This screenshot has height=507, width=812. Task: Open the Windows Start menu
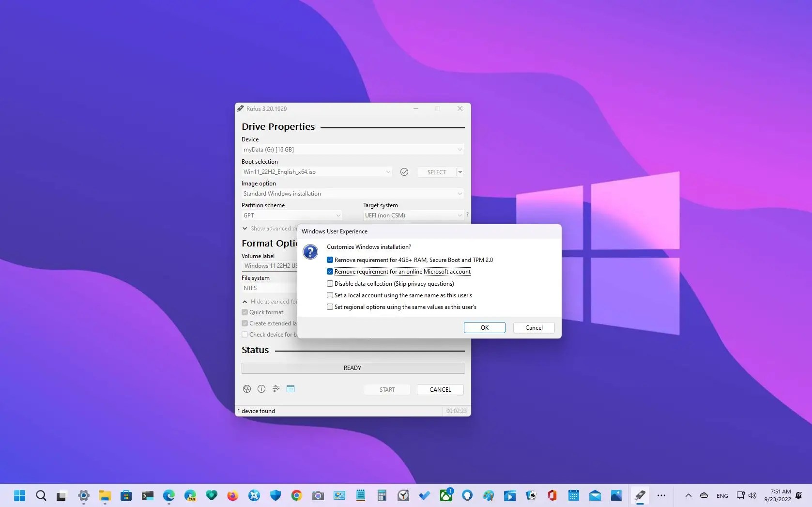click(x=19, y=495)
